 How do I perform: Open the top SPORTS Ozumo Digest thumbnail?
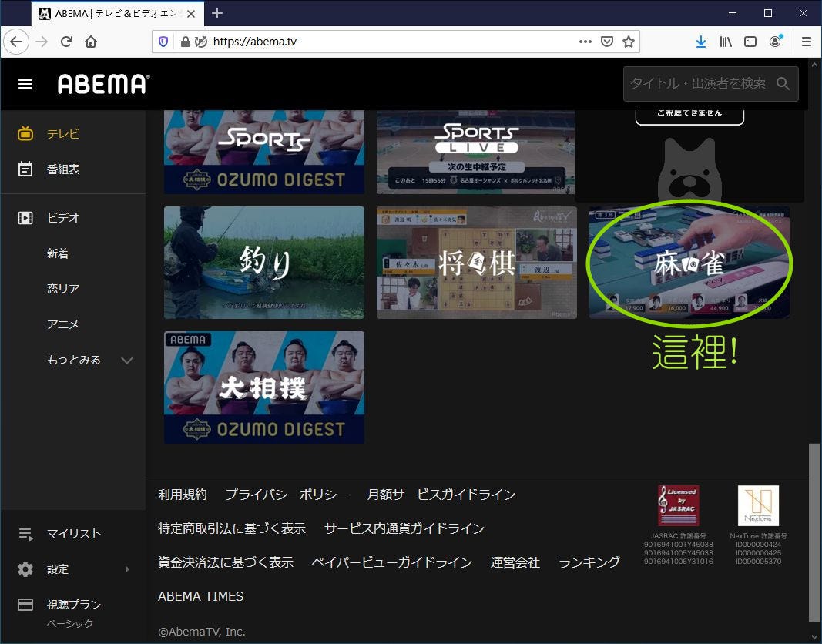tap(264, 152)
